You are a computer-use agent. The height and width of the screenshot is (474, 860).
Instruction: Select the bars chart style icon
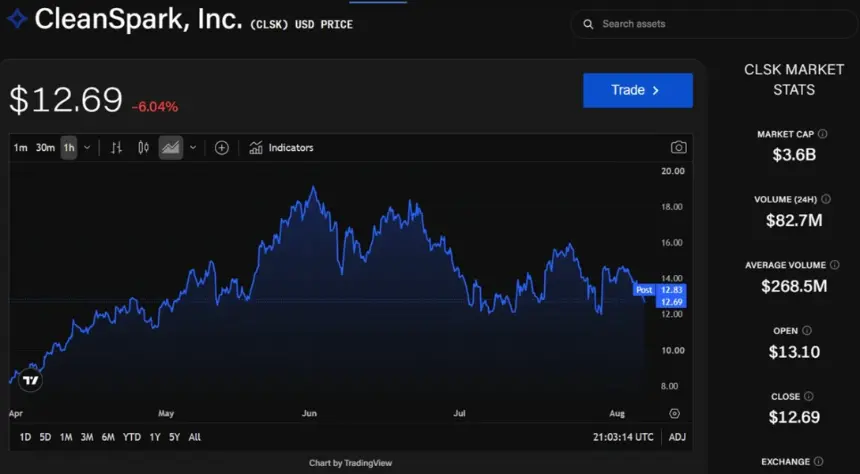116,148
